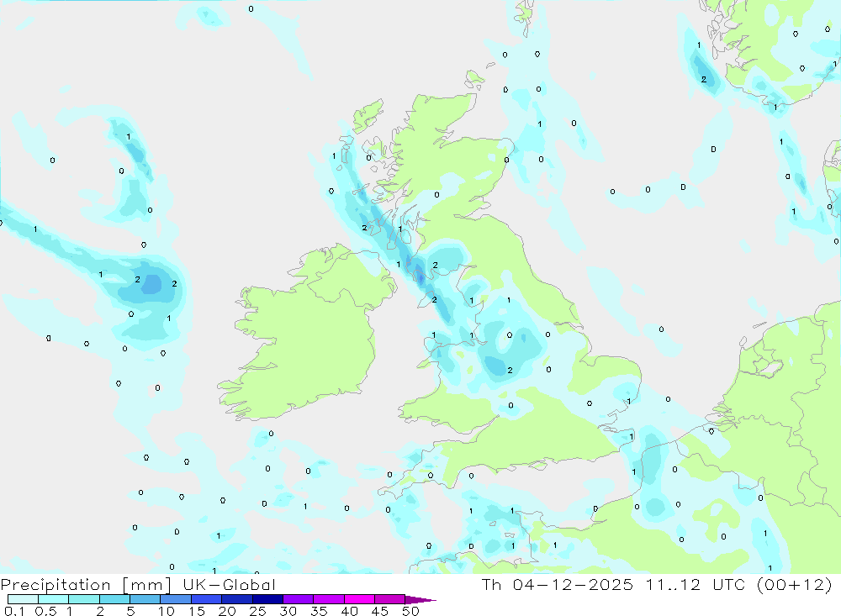Select the 45–50 mm legend color swatch
Image resolution: width=841 pixels, height=616 pixels.
pos(390,599)
